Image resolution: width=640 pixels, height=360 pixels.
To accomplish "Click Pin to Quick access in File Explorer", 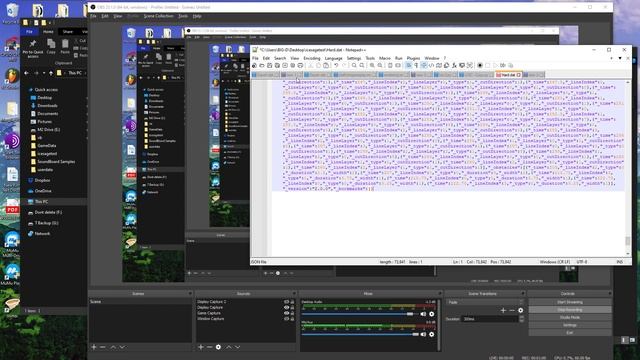I will click(33, 47).
